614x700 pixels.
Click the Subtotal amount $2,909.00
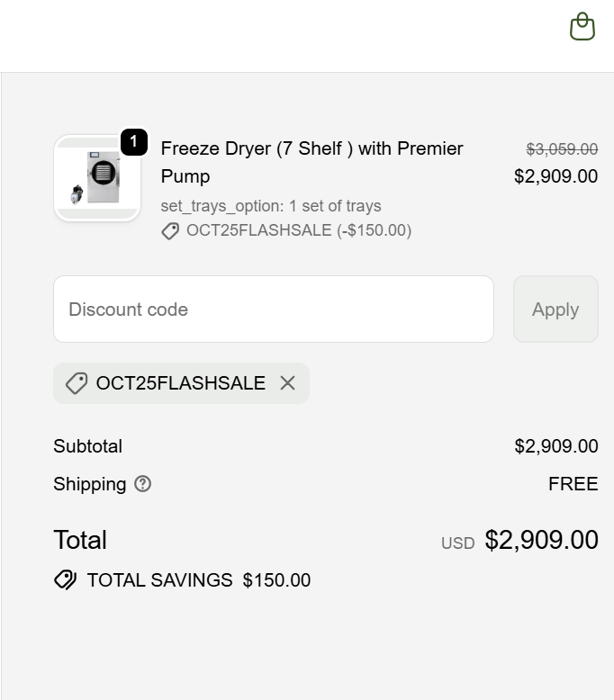(x=555, y=446)
